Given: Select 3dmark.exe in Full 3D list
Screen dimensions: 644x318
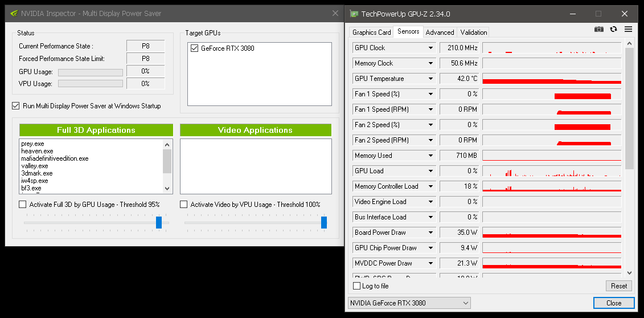Looking at the screenshot, I should 36,173.
